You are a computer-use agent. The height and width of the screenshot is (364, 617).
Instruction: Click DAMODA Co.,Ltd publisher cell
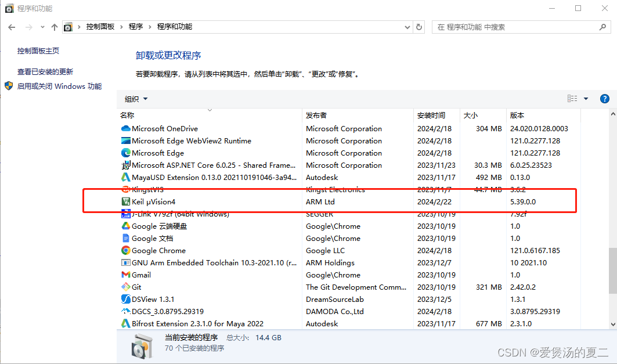point(335,312)
